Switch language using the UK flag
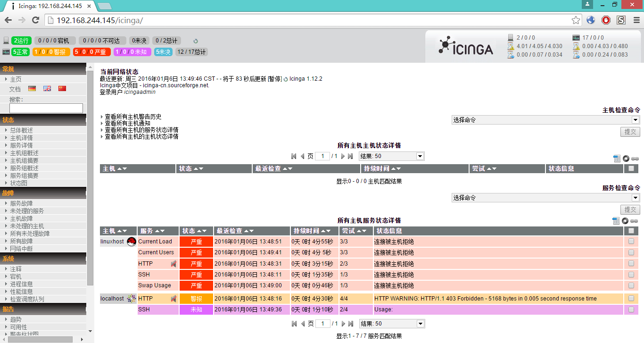 pyautogui.click(x=47, y=88)
